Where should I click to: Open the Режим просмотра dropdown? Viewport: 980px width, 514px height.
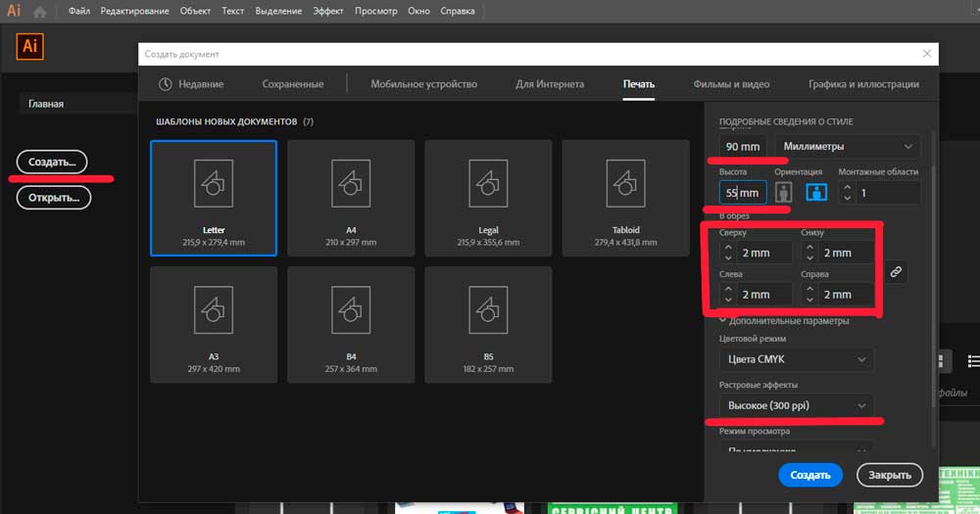click(796, 448)
